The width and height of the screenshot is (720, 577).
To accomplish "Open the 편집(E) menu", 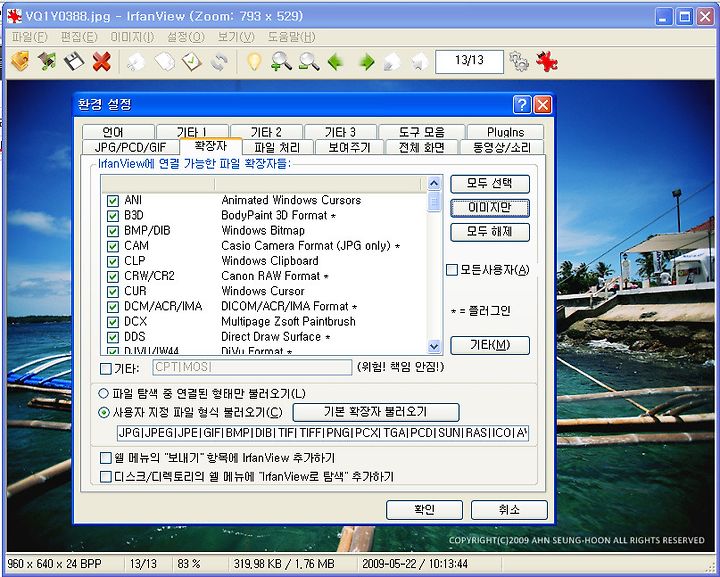I will [x=79, y=37].
